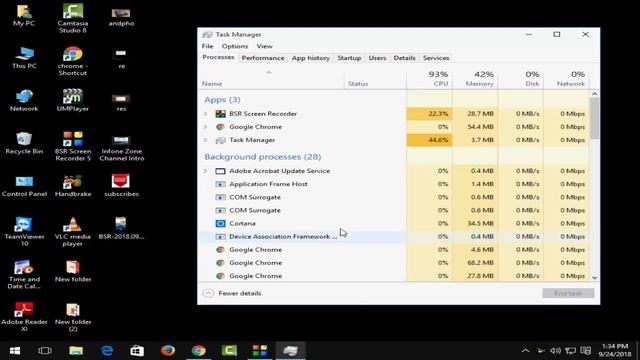Show hidden system tray icons
Screen dimensions: 640x360
(x=525, y=351)
